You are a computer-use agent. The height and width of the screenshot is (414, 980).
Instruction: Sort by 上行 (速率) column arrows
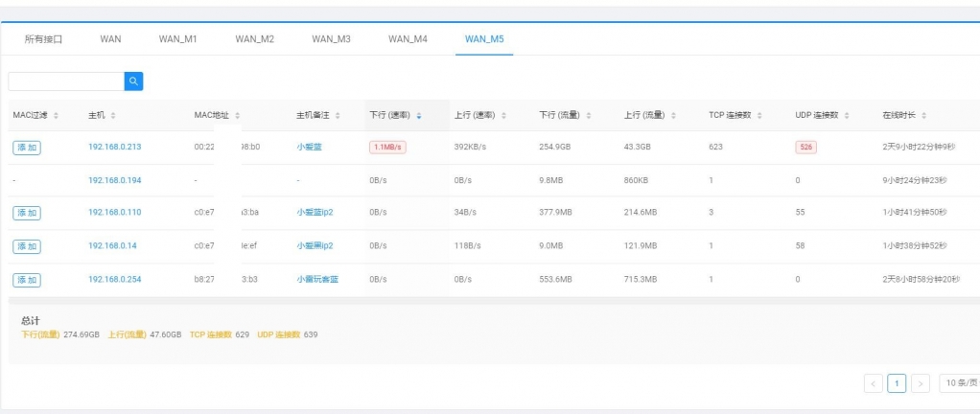[503, 116]
